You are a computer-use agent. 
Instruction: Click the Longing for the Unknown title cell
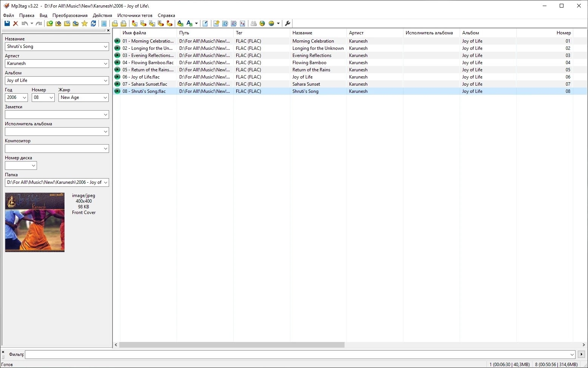[318, 48]
